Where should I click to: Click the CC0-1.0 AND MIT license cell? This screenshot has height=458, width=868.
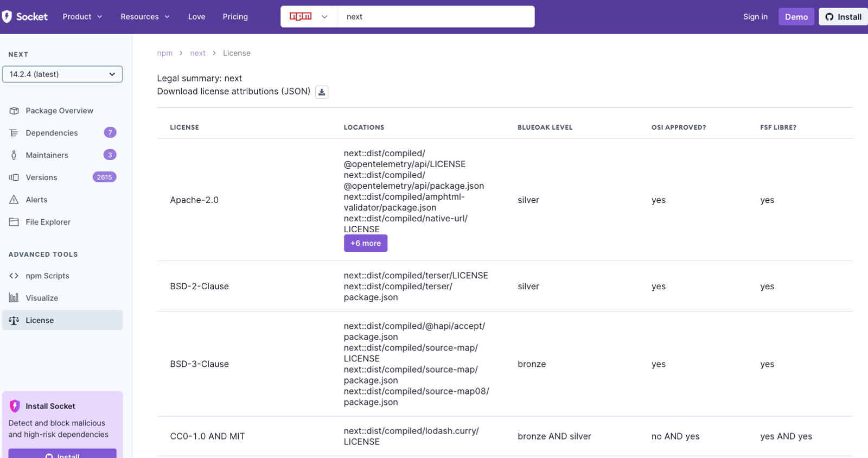[207, 436]
